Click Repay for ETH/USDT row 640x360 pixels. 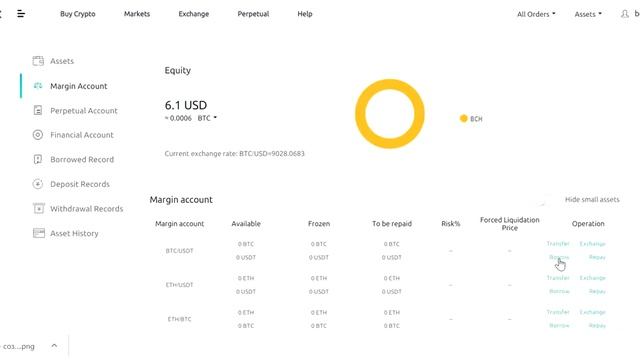[597, 291]
